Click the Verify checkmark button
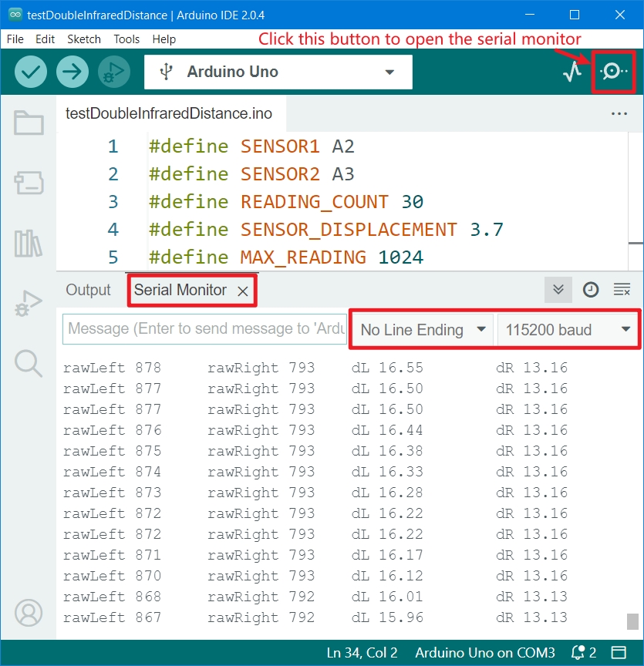 pos(31,72)
